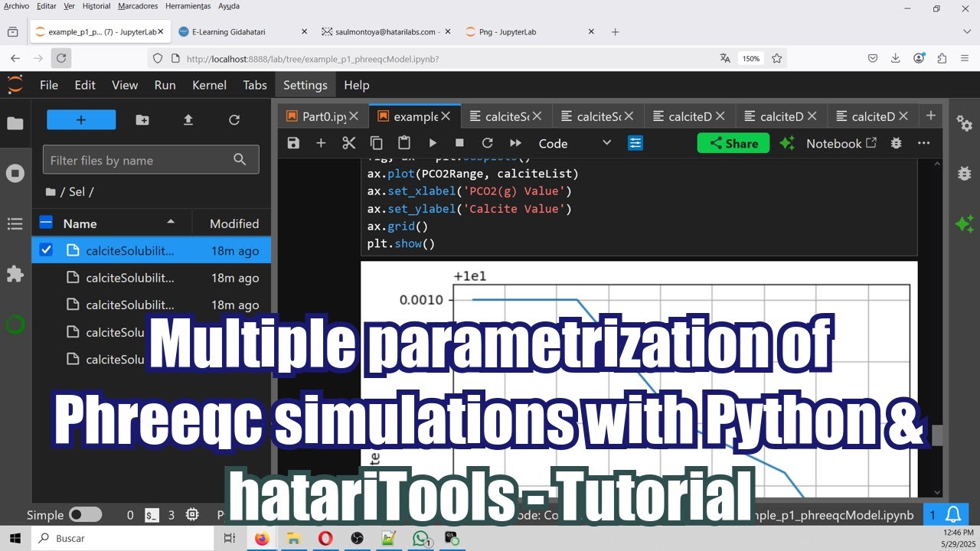Screen dimensions: 980x551
Task: Enable the debugger bug icon
Action: coord(897,143)
